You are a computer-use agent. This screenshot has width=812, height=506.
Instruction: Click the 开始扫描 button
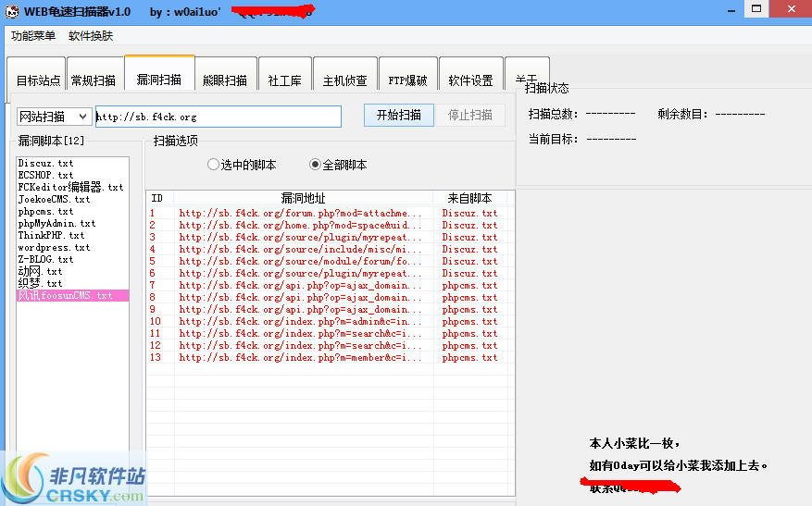coord(399,115)
